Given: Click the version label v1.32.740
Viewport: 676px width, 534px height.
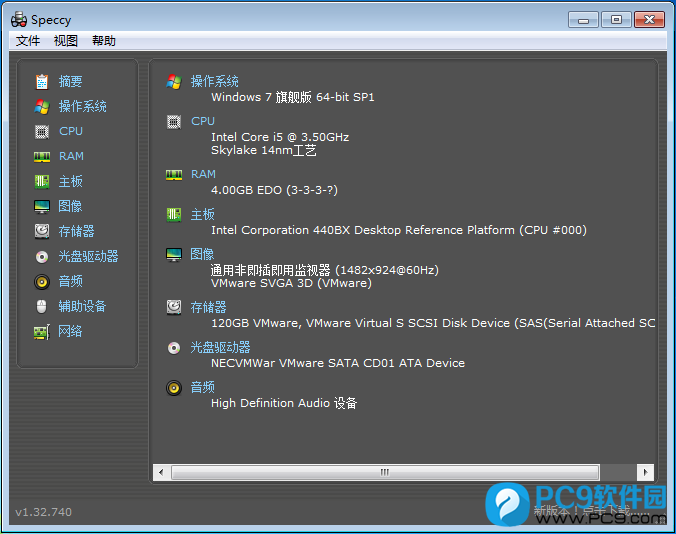Looking at the screenshot, I should click(44, 512).
